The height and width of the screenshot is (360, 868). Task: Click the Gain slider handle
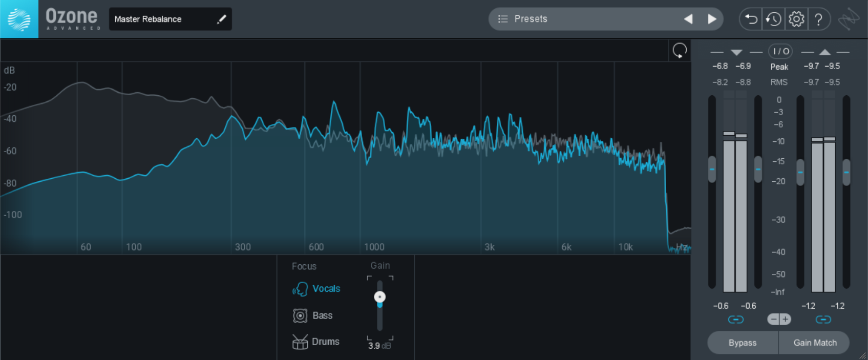(379, 297)
